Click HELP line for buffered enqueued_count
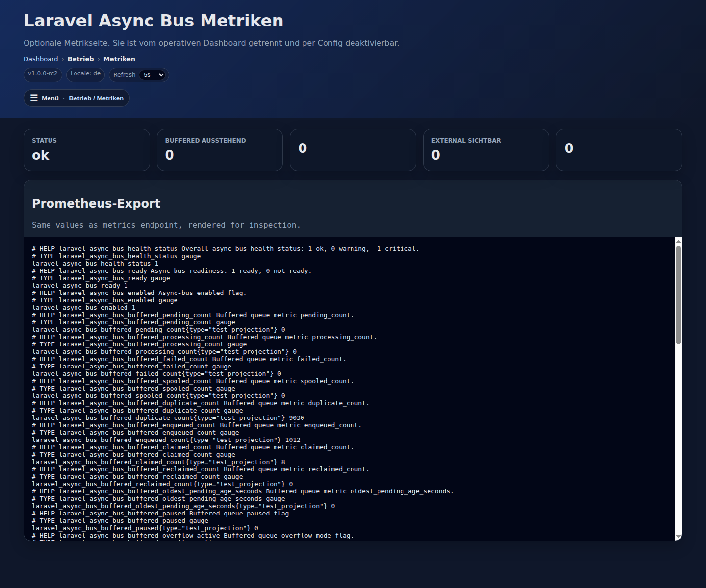The image size is (706, 588). [x=197, y=425]
